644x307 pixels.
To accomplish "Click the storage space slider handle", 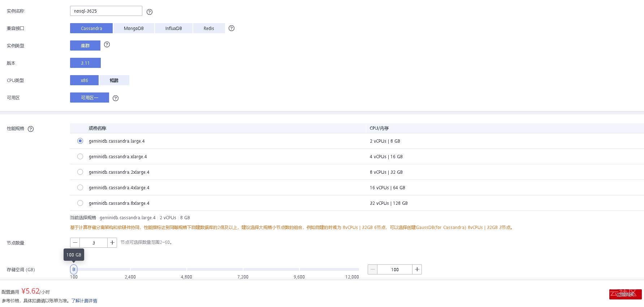I will pos(74,269).
